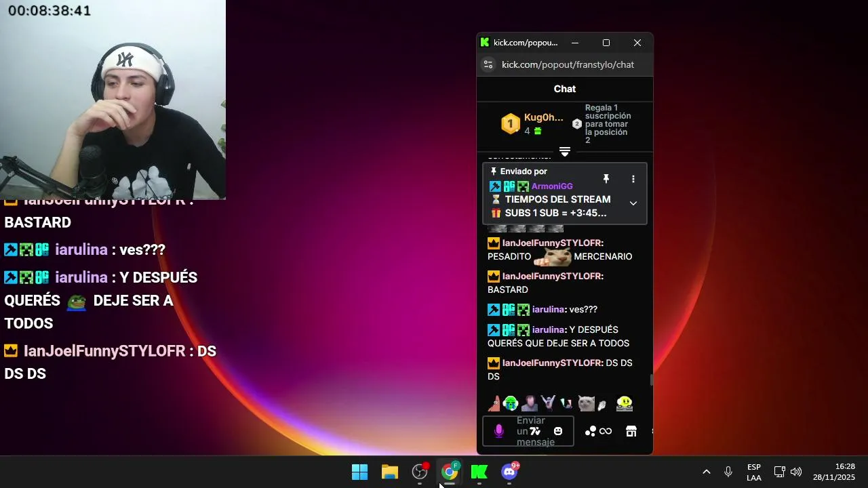Image resolution: width=868 pixels, height=488 pixels.
Task: Open network settings tray icon
Action: 780,472
